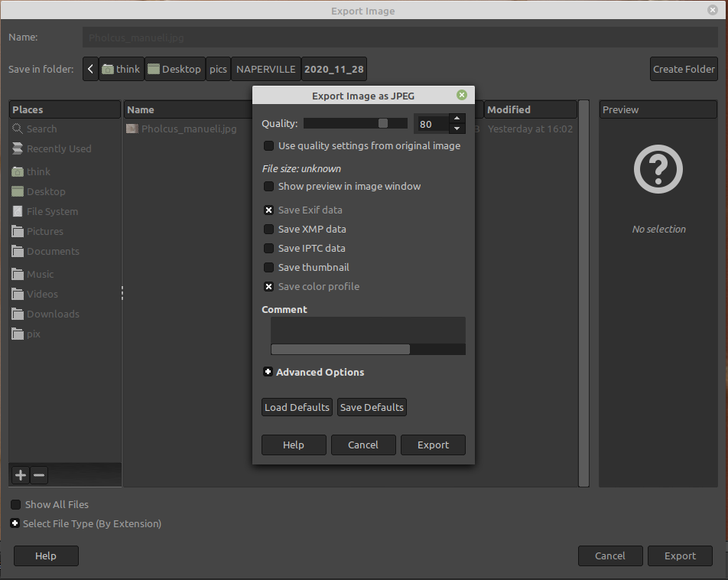Click Cancel in Export Image window
The height and width of the screenshot is (580, 728).
click(610, 556)
